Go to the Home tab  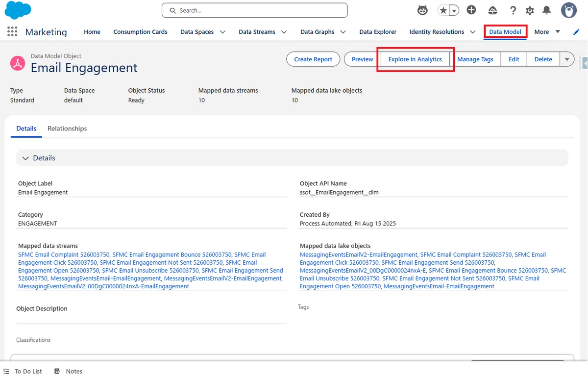pyautogui.click(x=92, y=32)
